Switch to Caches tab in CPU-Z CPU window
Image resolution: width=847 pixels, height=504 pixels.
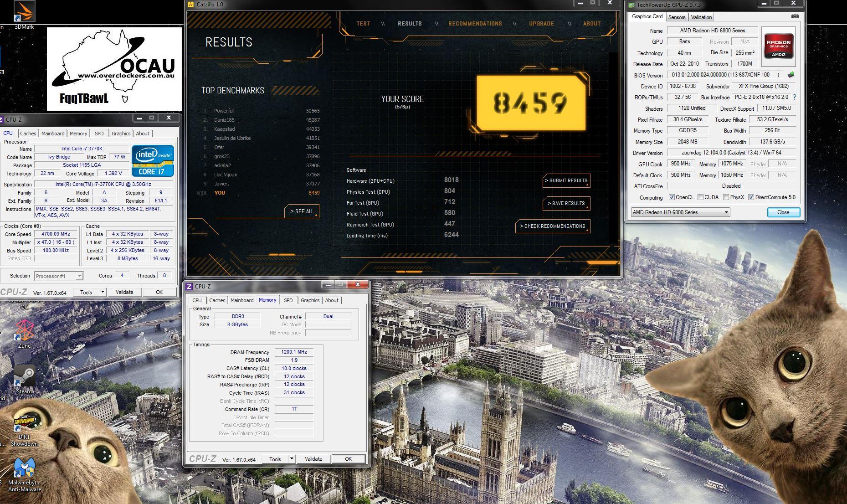pos(28,134)
